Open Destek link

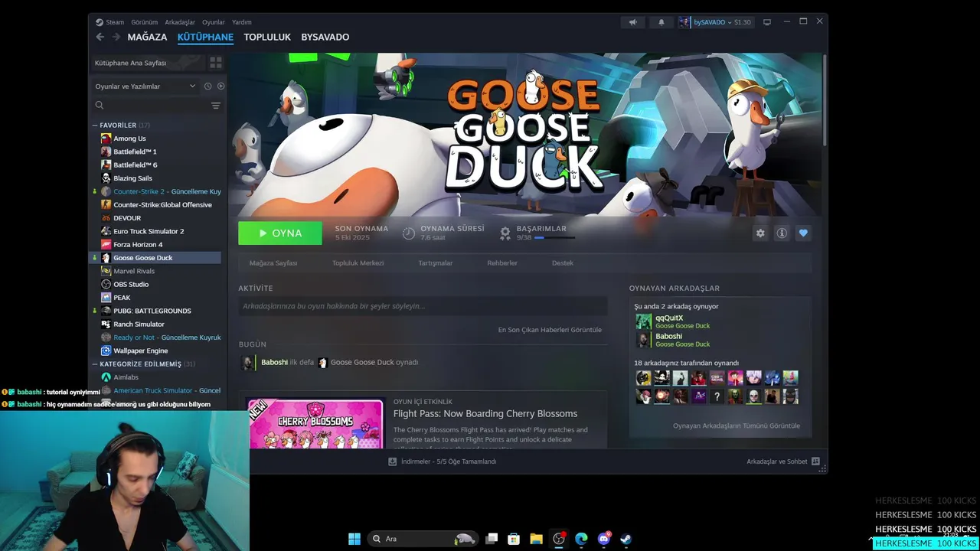563,262
